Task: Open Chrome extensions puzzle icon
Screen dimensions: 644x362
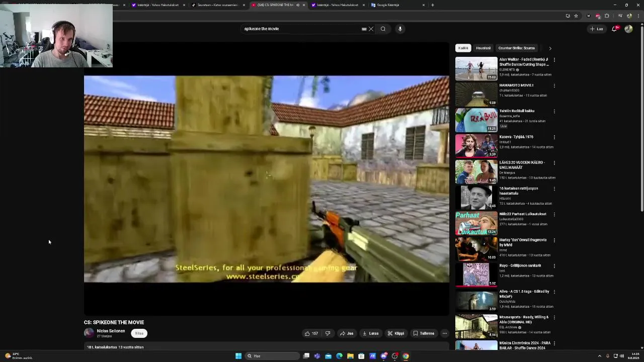Action: point(607,16)
